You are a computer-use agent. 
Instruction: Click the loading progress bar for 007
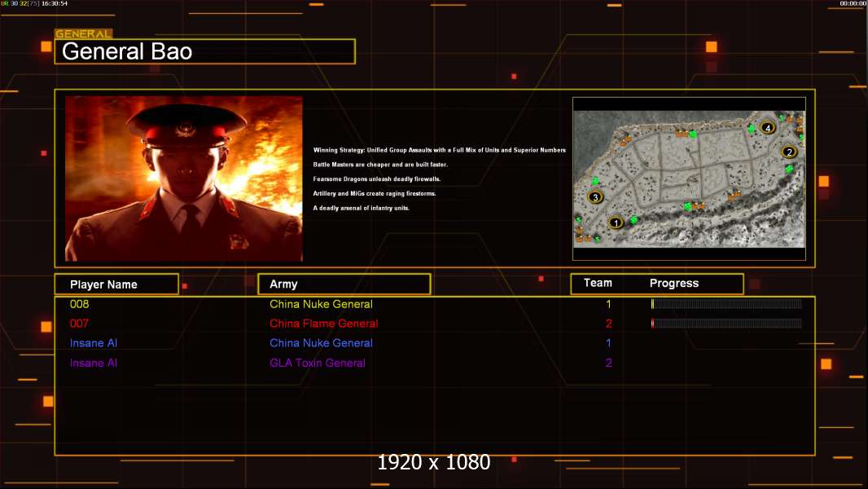[x=726, y=324]
